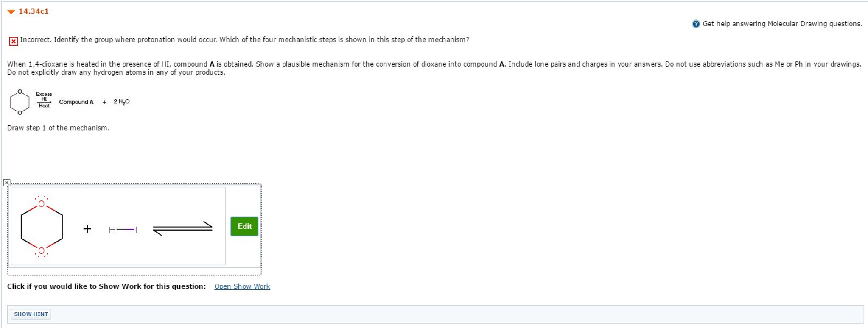
Task: Click the H atom of H–I
Action: tap(112, 230)
